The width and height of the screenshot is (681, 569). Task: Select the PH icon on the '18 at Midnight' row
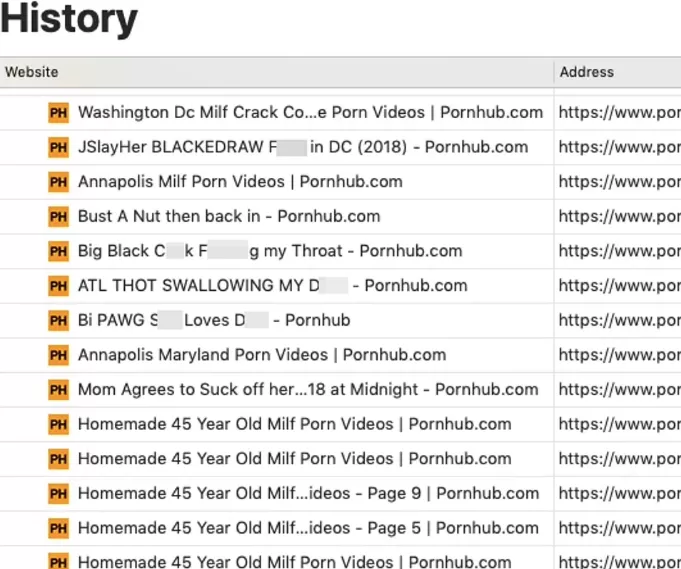point(58,390)
